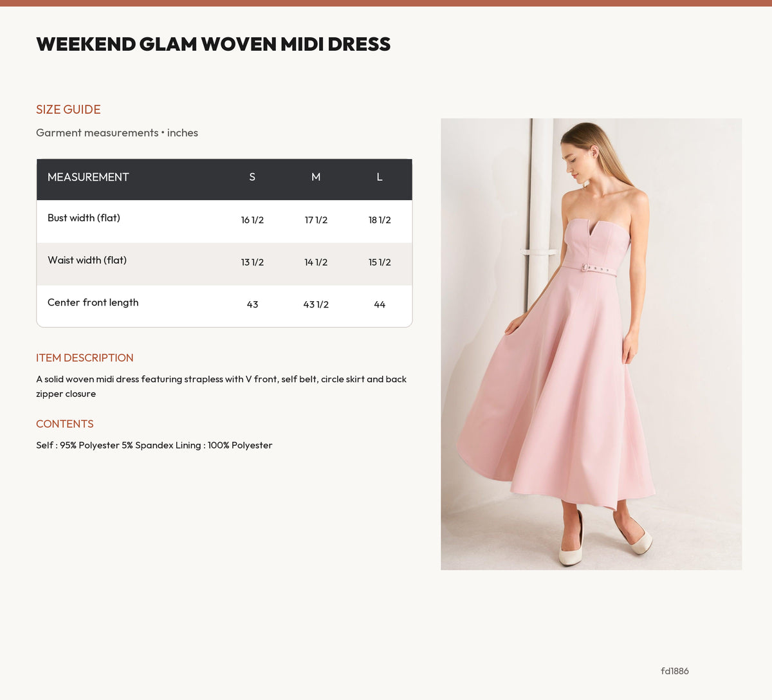Click the bust width value 17 1/2
This screenshot has width=772, height=700.
316,220
